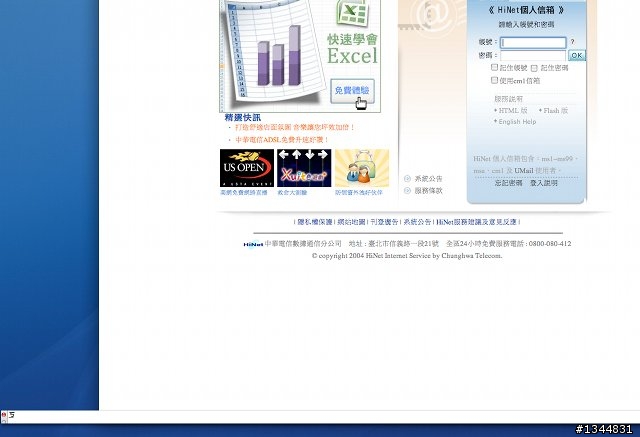This screenshot has height=437, width=640.
Task: Open the 服務條款 terms of service link
Action: coord(429,191)
